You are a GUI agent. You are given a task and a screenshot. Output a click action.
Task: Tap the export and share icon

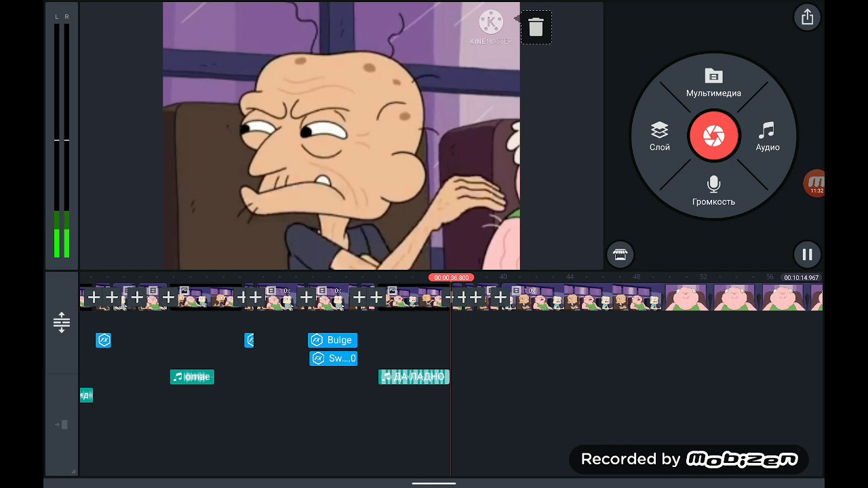(807, 17)
